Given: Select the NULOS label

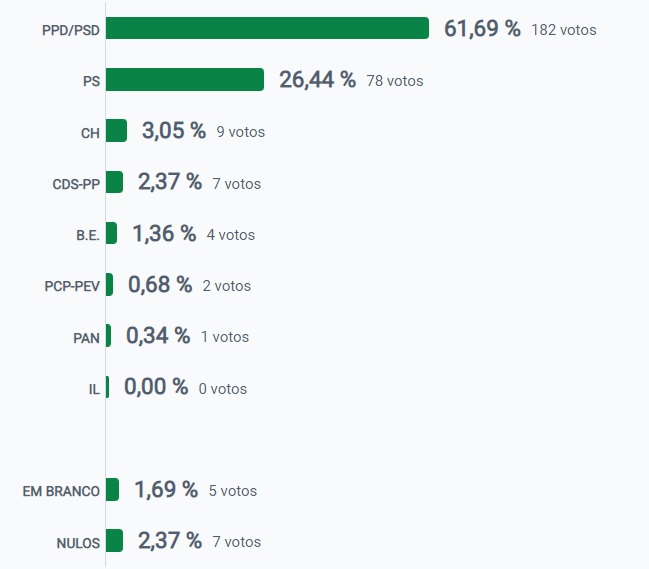Looking at the screenshot, I should click(78, 543).
